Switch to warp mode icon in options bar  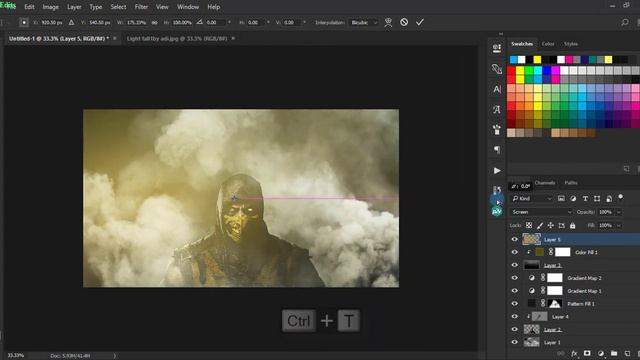pos(388,22)
